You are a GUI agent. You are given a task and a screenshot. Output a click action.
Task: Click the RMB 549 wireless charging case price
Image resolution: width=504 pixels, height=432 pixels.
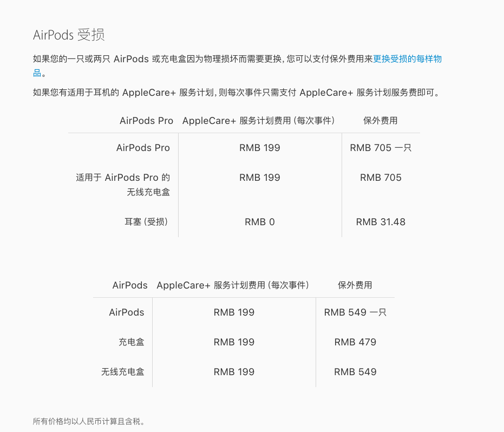pyautogui.click(x=355, y=372)
